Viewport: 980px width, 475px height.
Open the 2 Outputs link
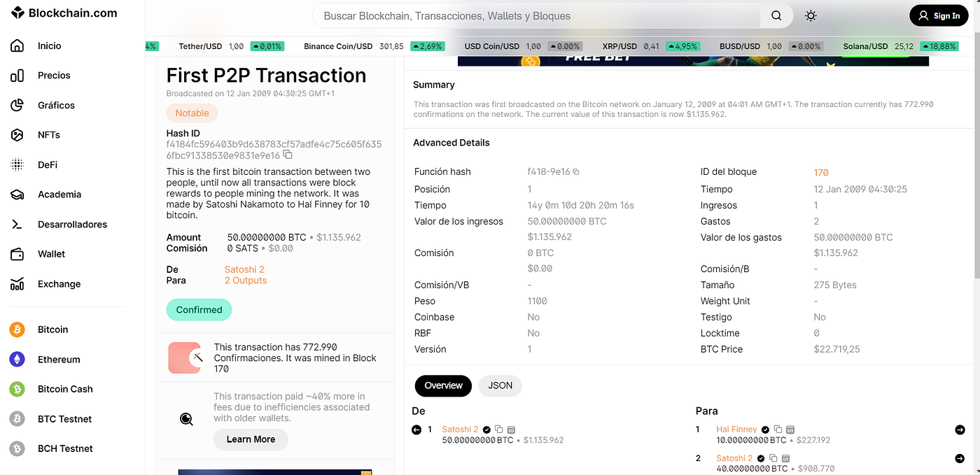246,281
